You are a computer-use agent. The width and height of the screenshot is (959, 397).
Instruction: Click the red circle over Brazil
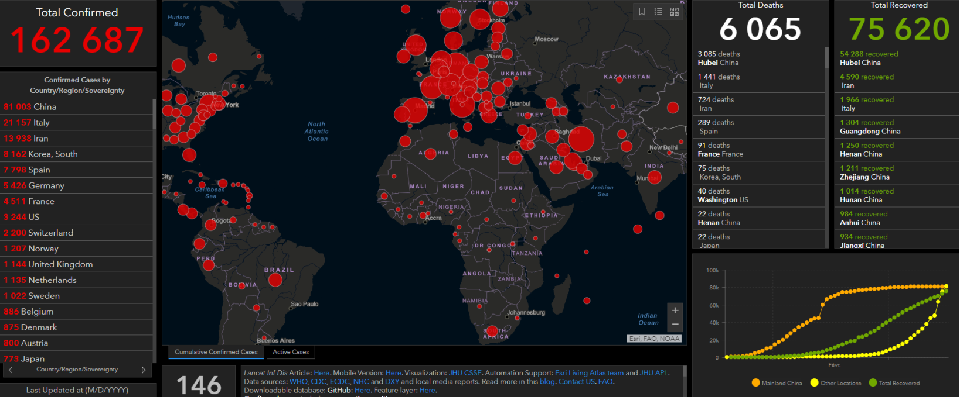(x=275, y=280)
